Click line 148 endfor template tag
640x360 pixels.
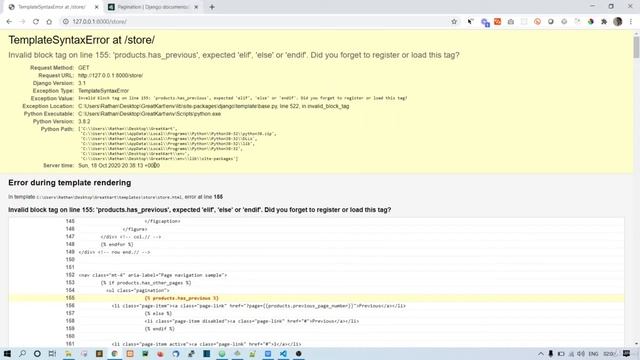pyautogui.click(x=117, y=244)
